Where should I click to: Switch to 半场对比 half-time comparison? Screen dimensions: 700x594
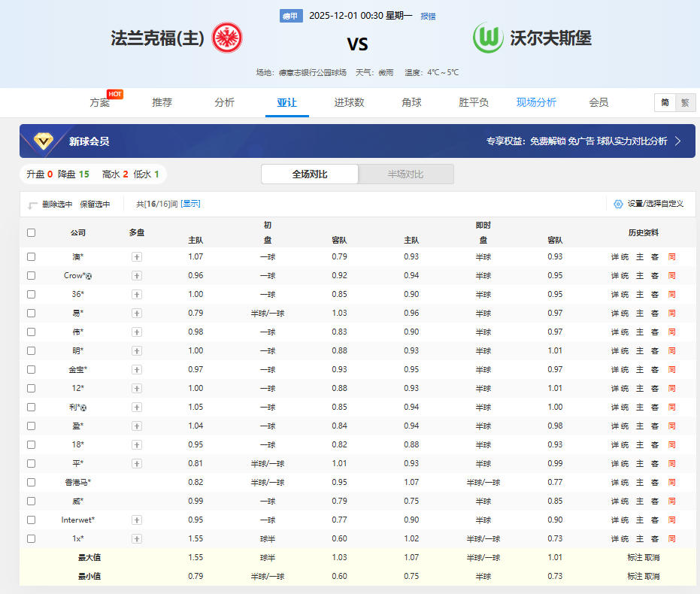point(405,174)
